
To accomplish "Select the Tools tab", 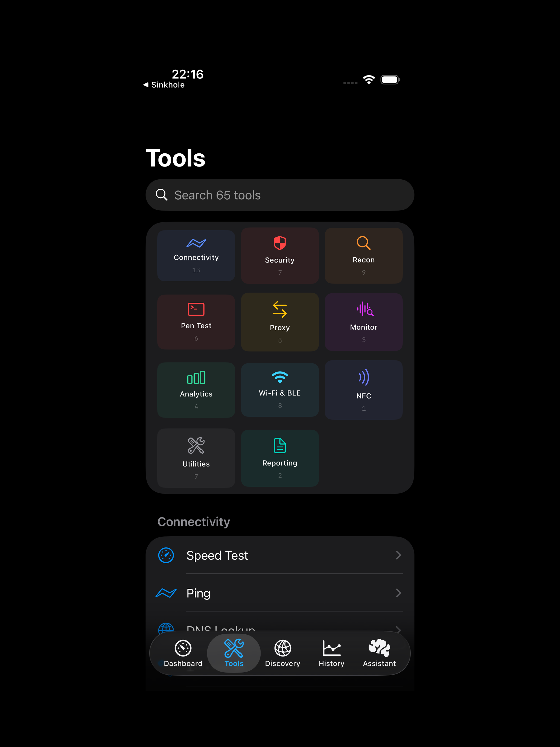I will coord(234,653).
